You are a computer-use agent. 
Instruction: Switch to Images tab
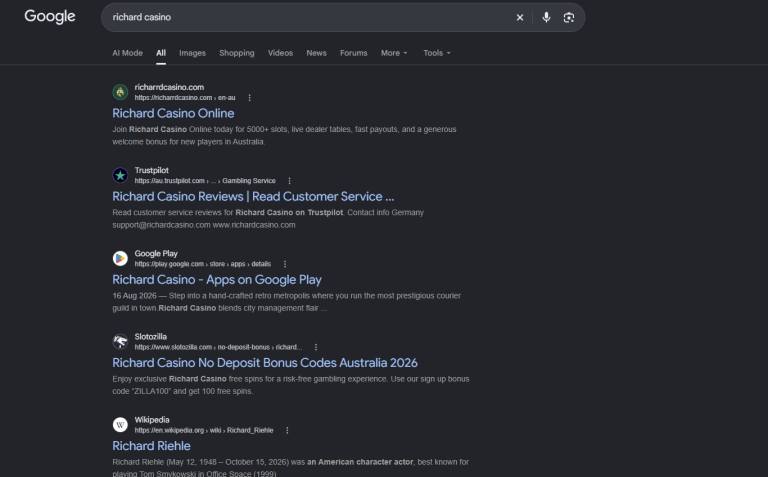pyautogui.click(x=192, y=53)
